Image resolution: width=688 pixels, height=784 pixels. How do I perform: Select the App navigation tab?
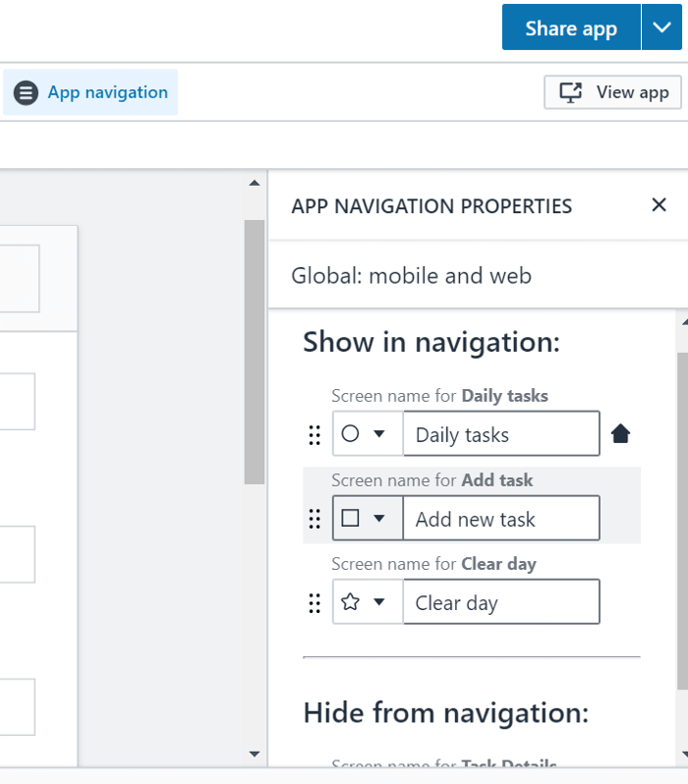click(x=90, y=92)
